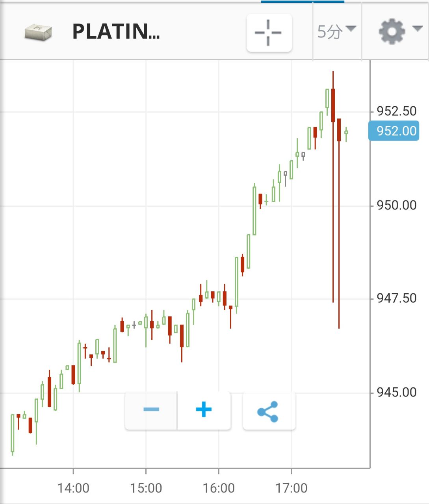Screen dimensions: 429x504
Task: Select the tall red candlestick with long wick
Action: [x=333, y=187]
